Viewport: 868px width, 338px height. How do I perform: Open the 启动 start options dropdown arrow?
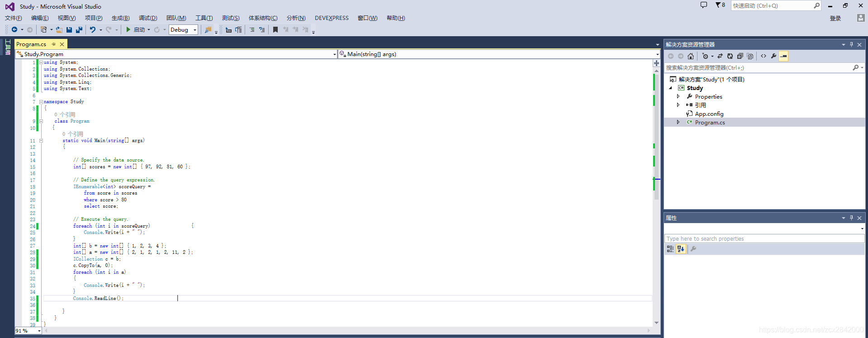click(x=149, y=30)
